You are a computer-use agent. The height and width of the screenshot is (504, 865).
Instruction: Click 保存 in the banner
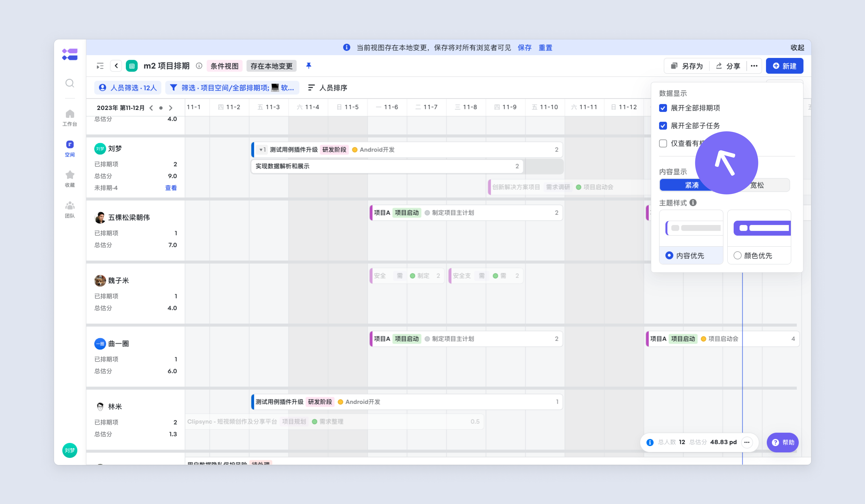pyautogui.click(x=524, y=48)
